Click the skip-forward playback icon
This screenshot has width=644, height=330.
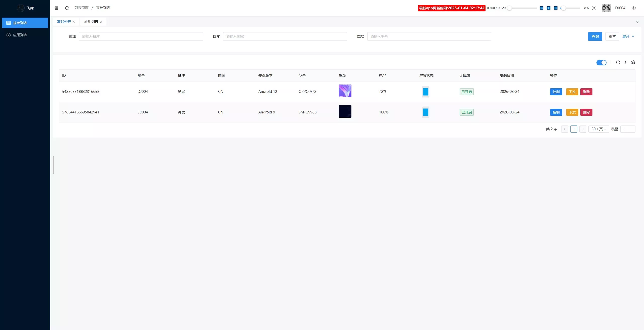pyautogui.click(x=555, y=8)
